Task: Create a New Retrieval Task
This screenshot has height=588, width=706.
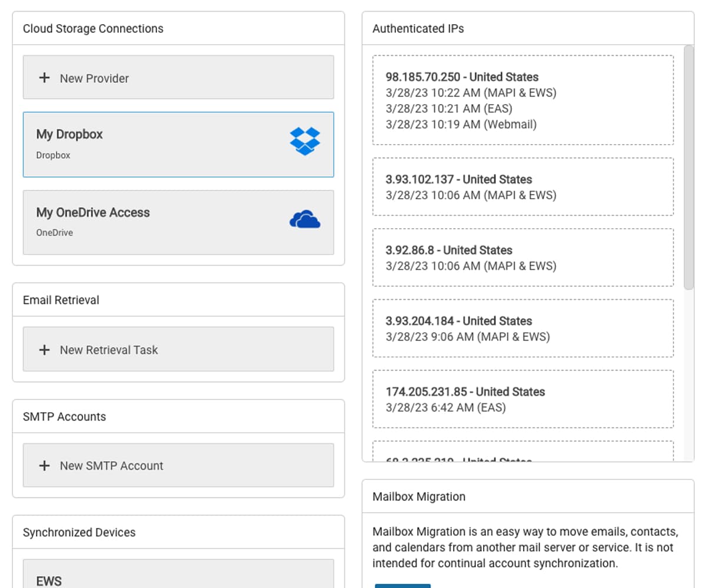Action: (x=109, y=349)
